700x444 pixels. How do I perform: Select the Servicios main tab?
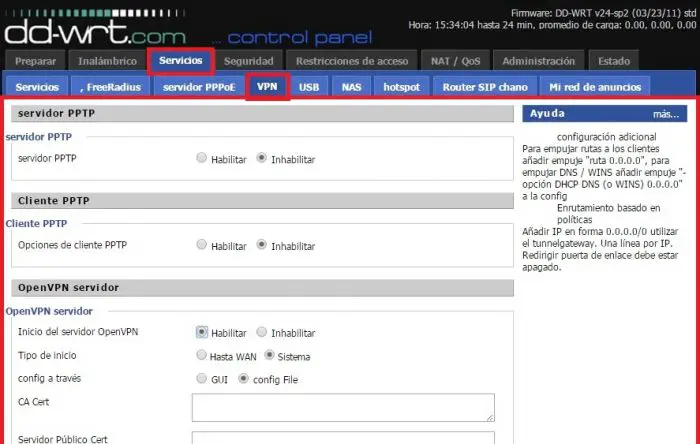[181, 61]
